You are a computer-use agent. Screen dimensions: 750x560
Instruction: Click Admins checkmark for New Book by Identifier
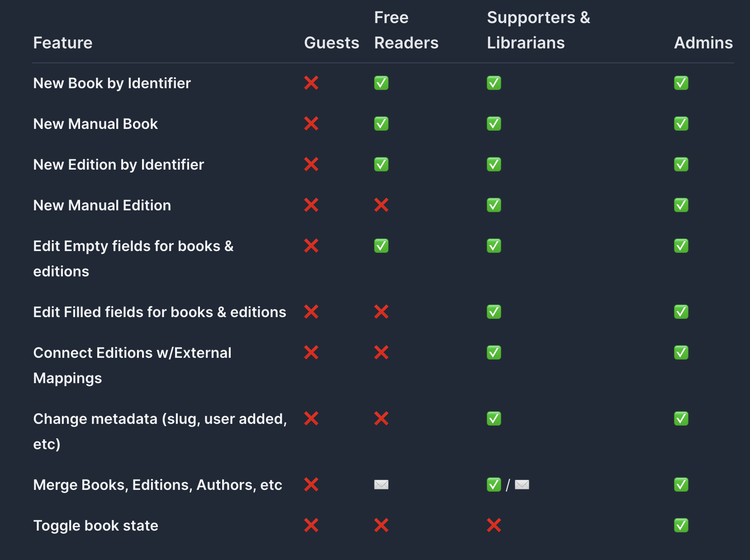coord(681,83)
